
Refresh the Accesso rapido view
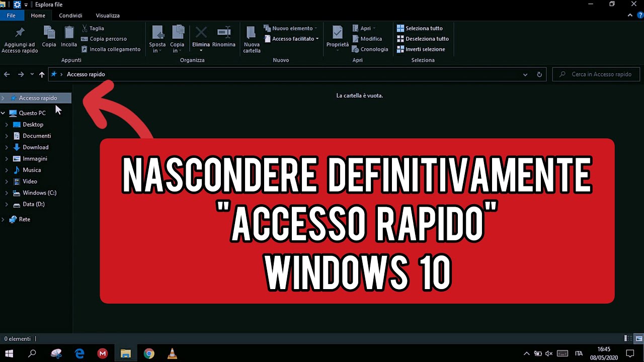[x=539, y=74]
